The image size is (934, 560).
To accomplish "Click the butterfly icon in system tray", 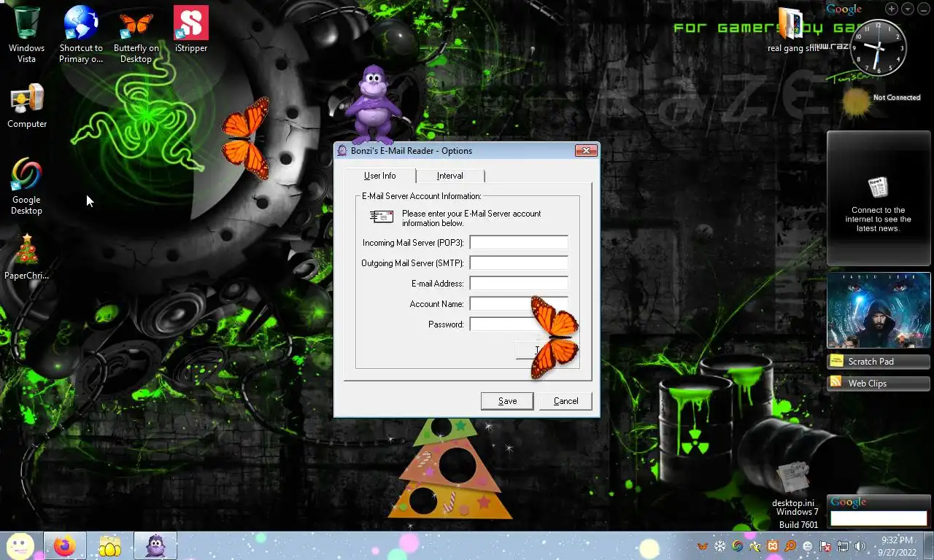I will (703, 546).
